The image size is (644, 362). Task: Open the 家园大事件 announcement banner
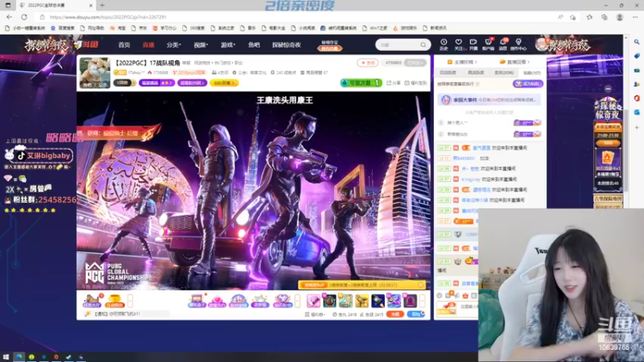coord(489,100)
